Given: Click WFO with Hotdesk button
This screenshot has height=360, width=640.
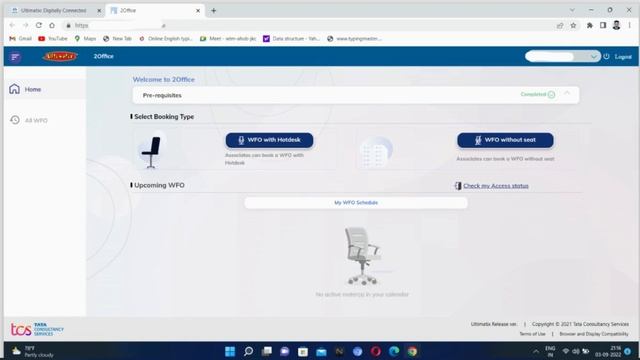Looking at the screenshot, I should pos(269,140).
